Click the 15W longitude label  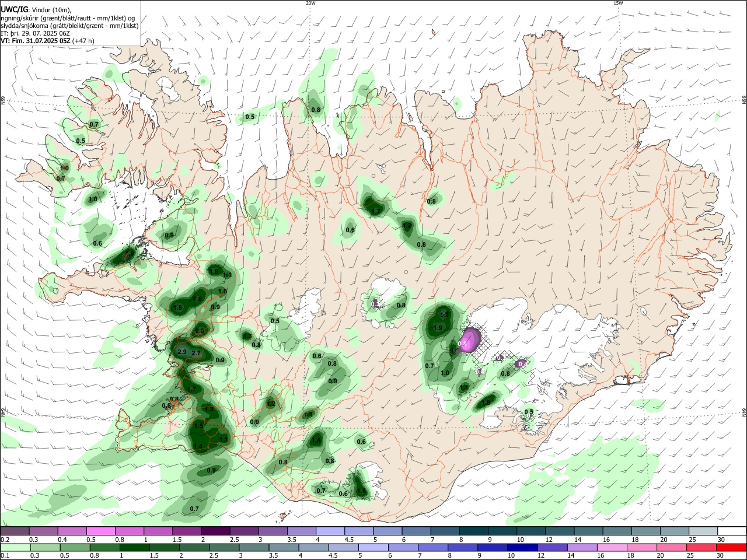tap(618, 3)
